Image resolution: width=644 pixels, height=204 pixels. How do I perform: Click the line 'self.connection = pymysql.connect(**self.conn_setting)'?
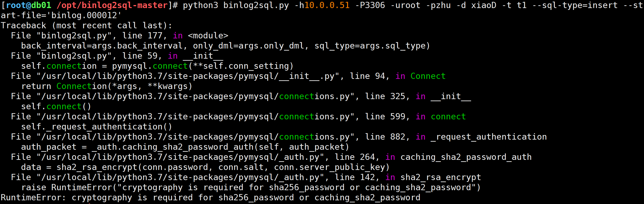pos(157,66)
